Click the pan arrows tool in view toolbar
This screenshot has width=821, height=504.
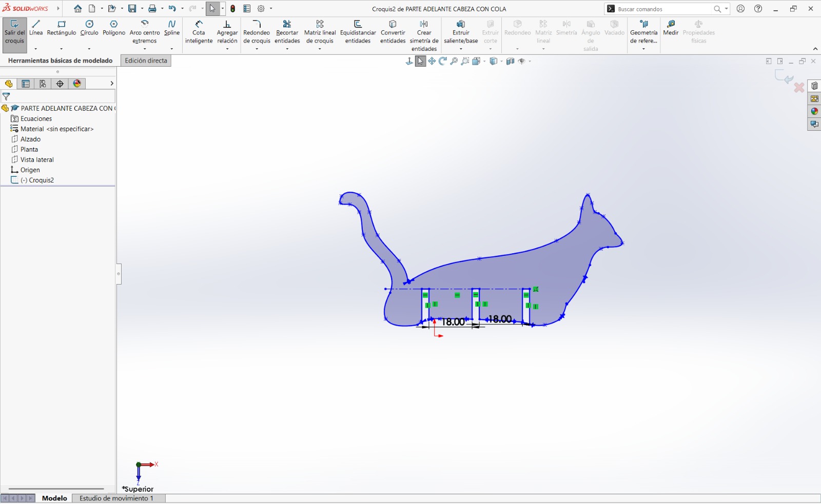432,61
